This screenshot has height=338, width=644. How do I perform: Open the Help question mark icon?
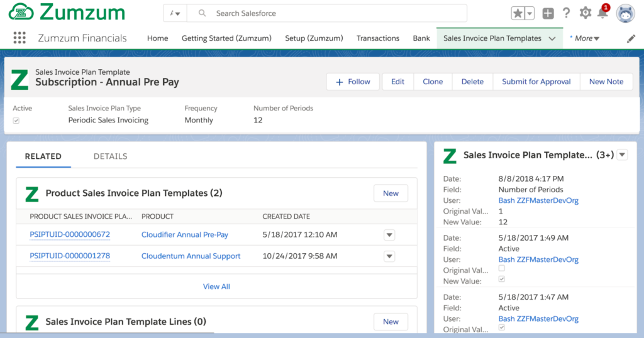click(x=567, y=13)
